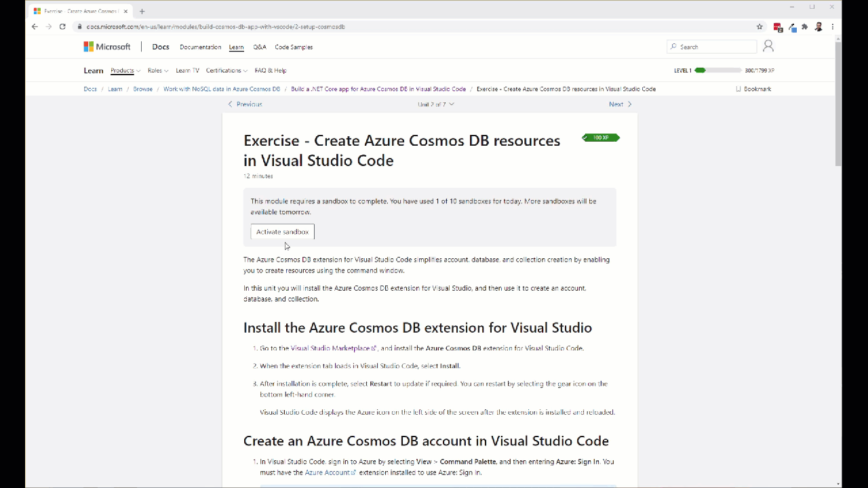
Task: Reload the page with refresh icon
Action: coord(62,26)
